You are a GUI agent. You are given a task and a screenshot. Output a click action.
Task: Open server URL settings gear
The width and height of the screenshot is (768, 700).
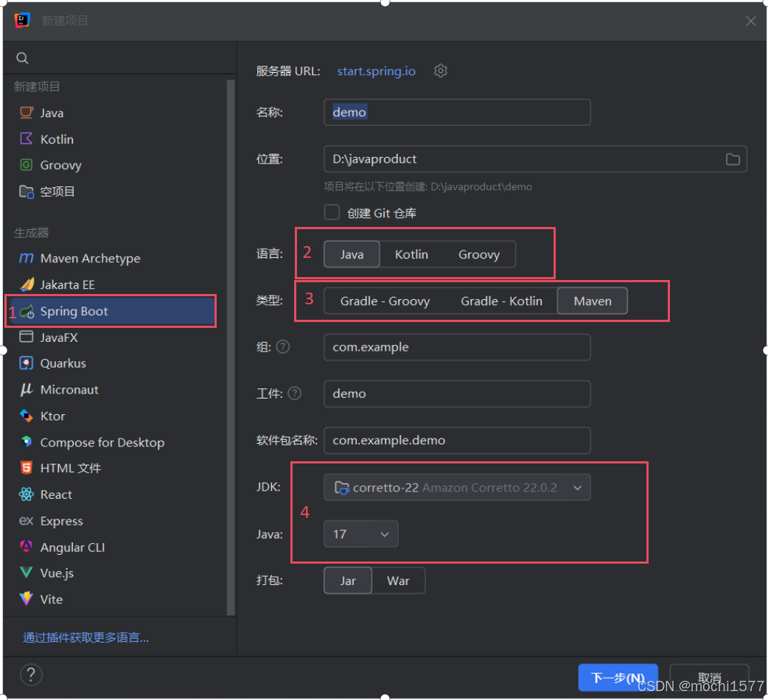440,71
